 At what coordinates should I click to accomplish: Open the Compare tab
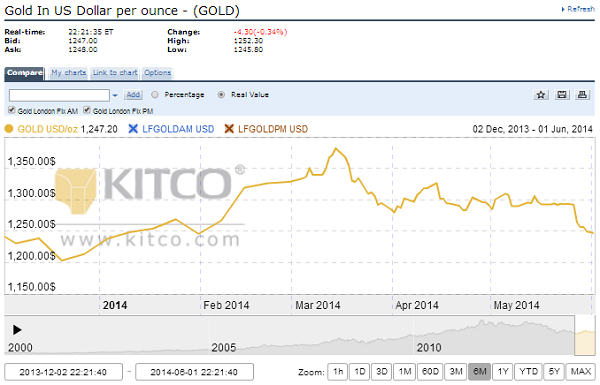[24, 73]
